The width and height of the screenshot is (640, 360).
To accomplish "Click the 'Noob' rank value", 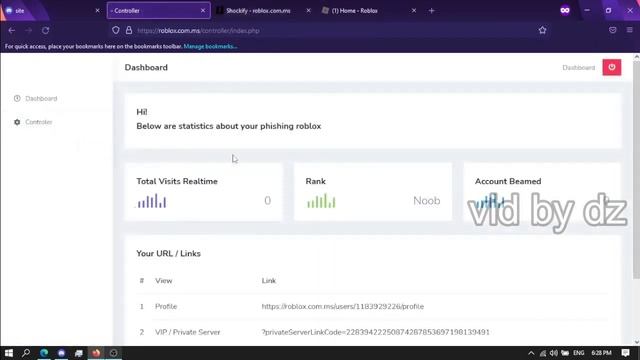I will pyautogui.click(x=427, y=201).
